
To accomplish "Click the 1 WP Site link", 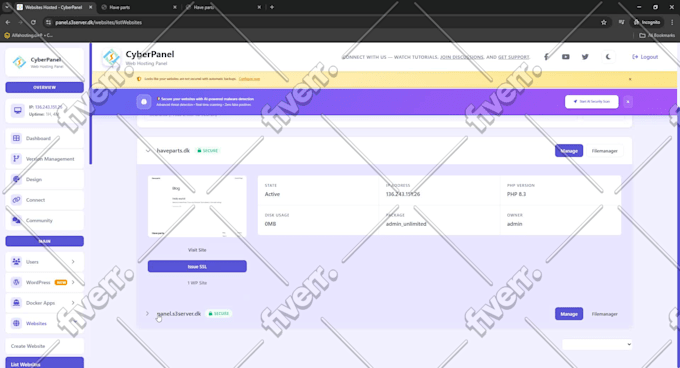I will point(197,283).
